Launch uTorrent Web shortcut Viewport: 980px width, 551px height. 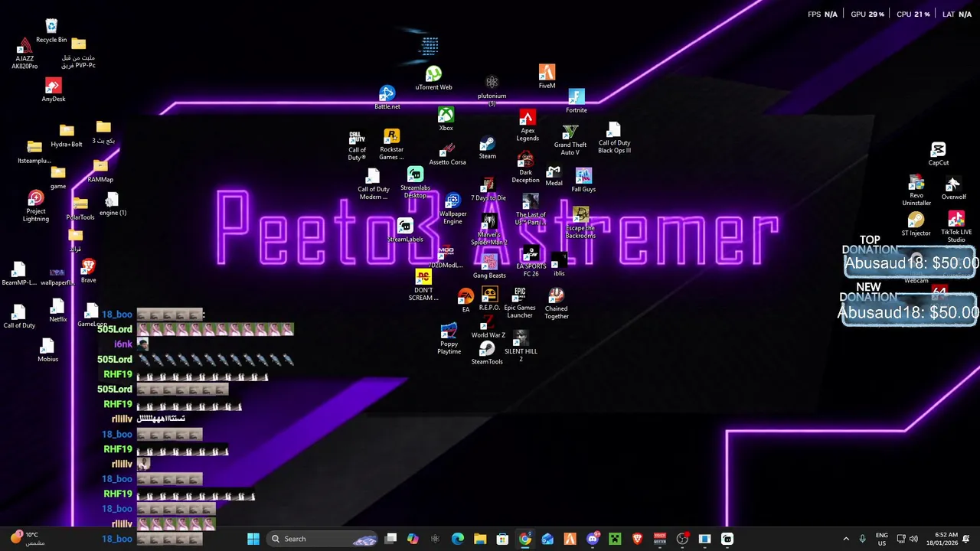click(433, 79)
